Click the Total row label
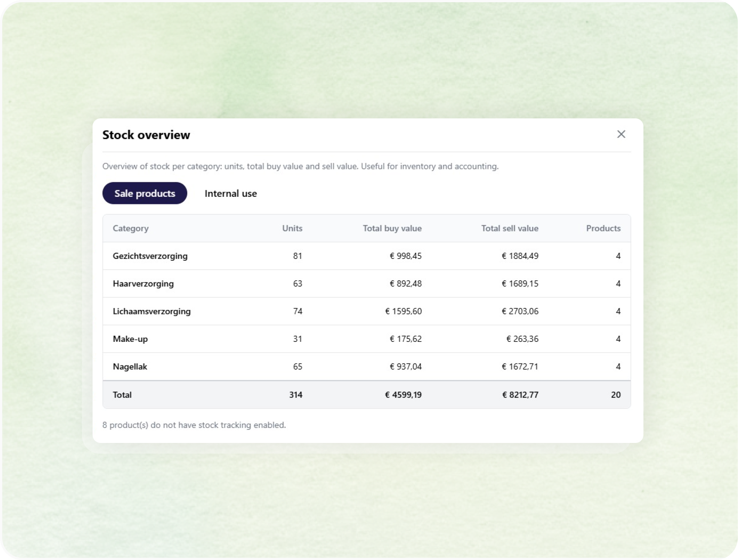The width and height of the screenshot is (738, 560). pyautogui.click(x=122, y=395)
